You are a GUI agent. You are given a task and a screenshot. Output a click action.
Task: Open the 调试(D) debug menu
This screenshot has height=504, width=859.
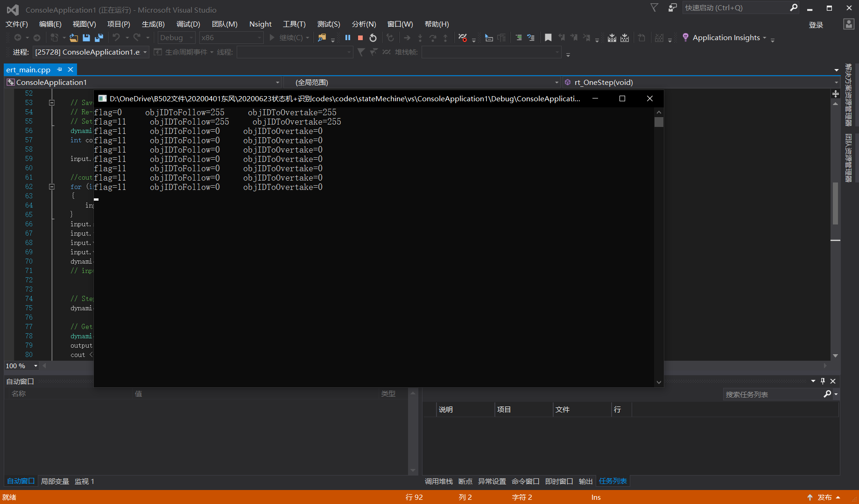pyautogui.click(x=188, y=24)
